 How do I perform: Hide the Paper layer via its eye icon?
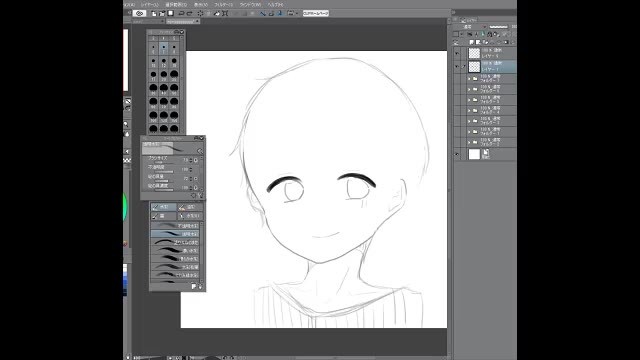coord(457,154)
